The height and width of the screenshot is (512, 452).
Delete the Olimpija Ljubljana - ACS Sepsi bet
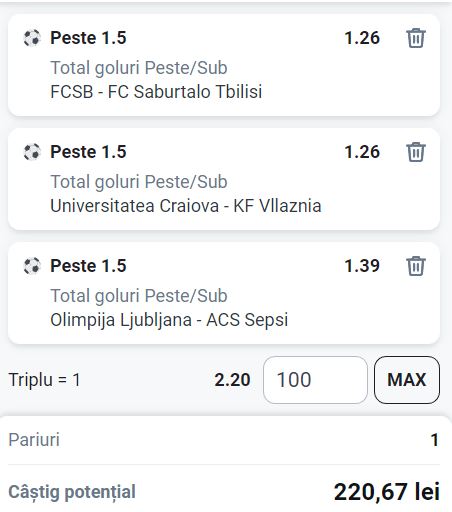pyautogui.click(x=416, y=266)
